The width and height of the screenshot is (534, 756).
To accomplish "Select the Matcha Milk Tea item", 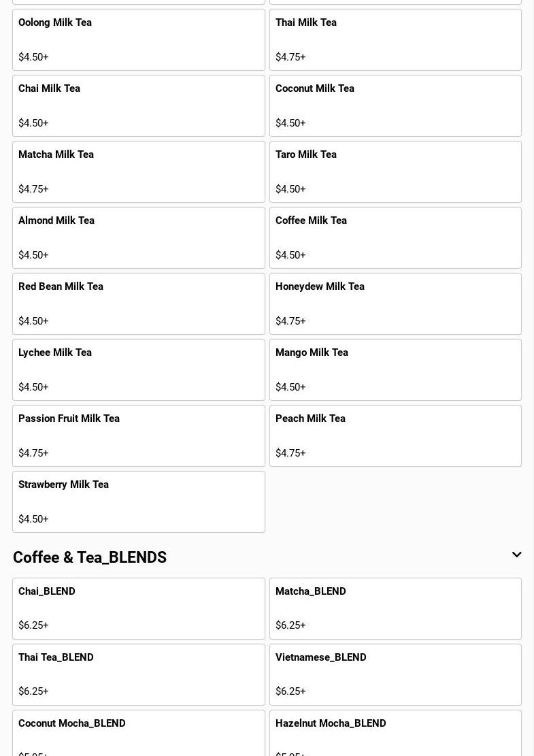I will click(x=138, y=171).
